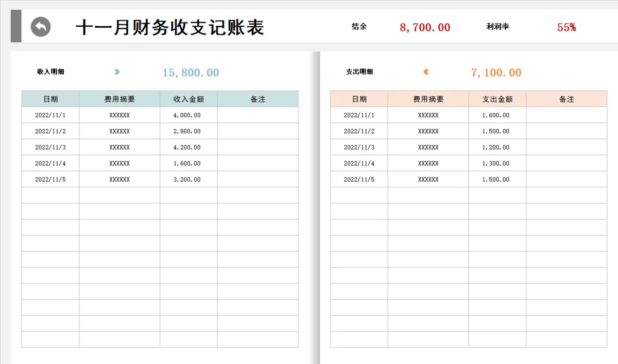Select expense date cell 2022/11/5
The image size is (618, 364).
click(x=359, y=179)
